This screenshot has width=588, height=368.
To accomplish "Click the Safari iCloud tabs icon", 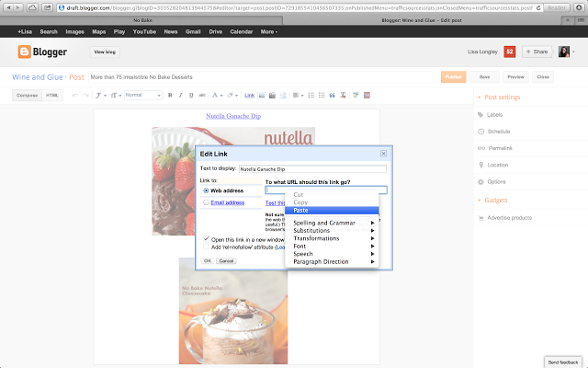I will click(33, 7).
